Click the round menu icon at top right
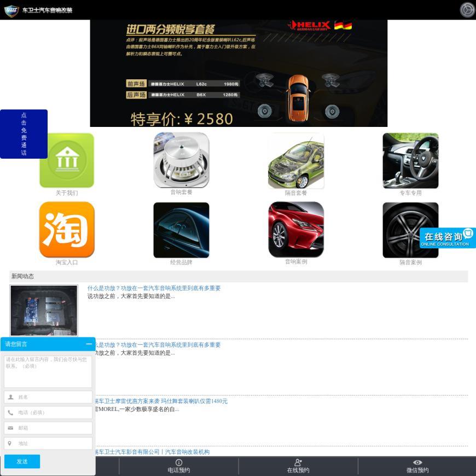 [467, 10]
